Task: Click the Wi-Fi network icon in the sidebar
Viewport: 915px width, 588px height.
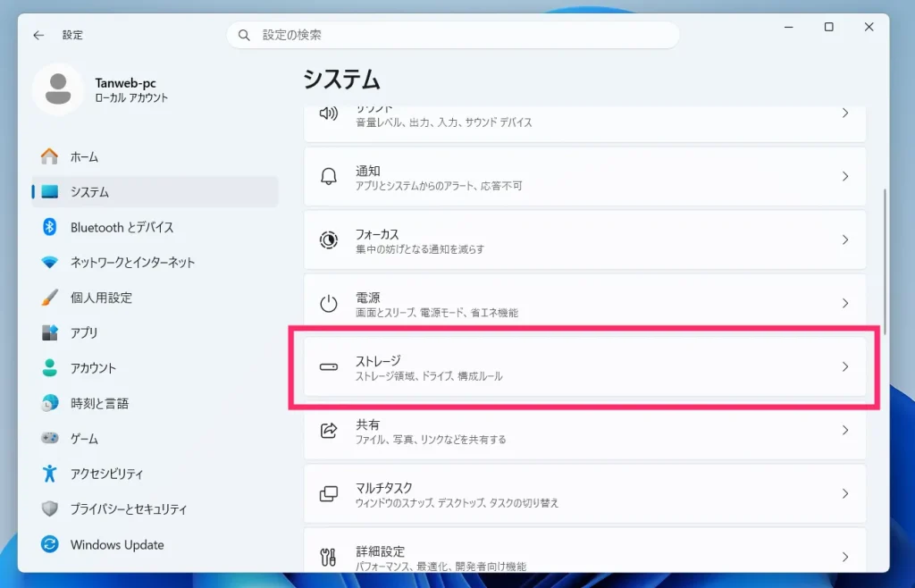Action: click(x=50, y=263)
